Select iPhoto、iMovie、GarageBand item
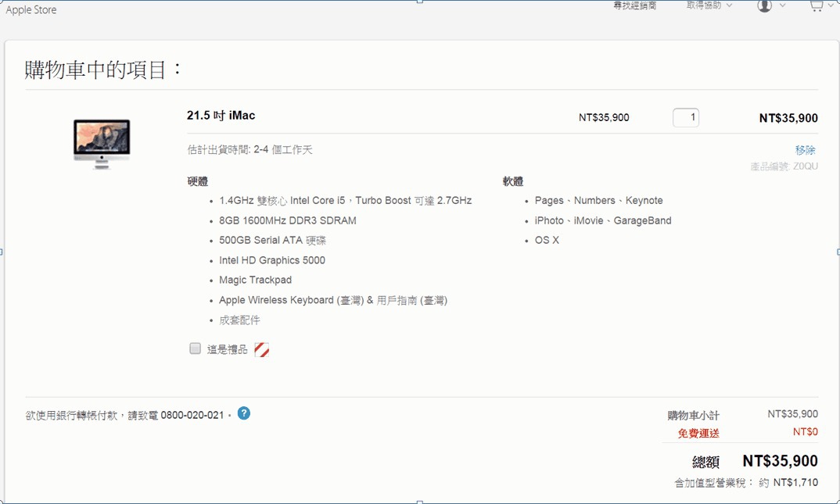Viewport: 840px width, 504px height. (x=603, y=220)
